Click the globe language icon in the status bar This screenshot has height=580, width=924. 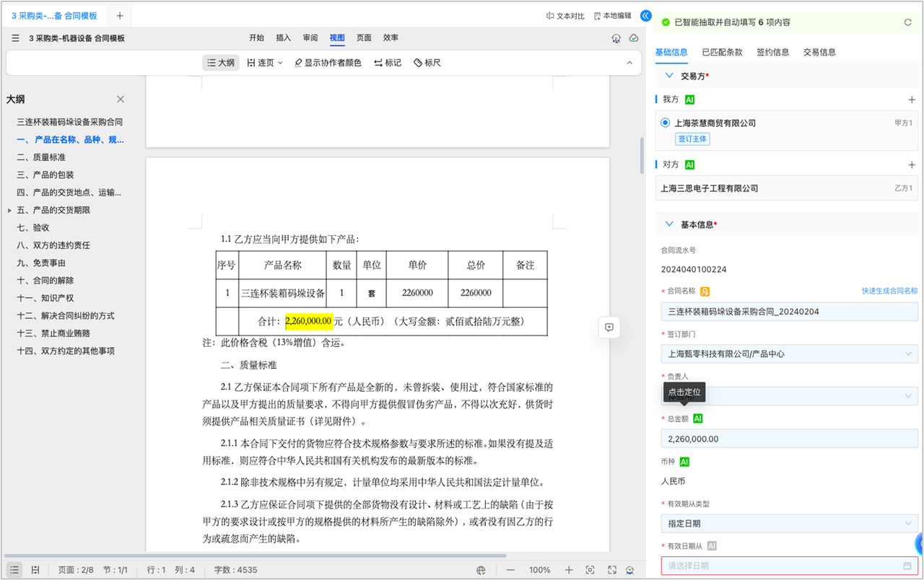tap(481, 570)
